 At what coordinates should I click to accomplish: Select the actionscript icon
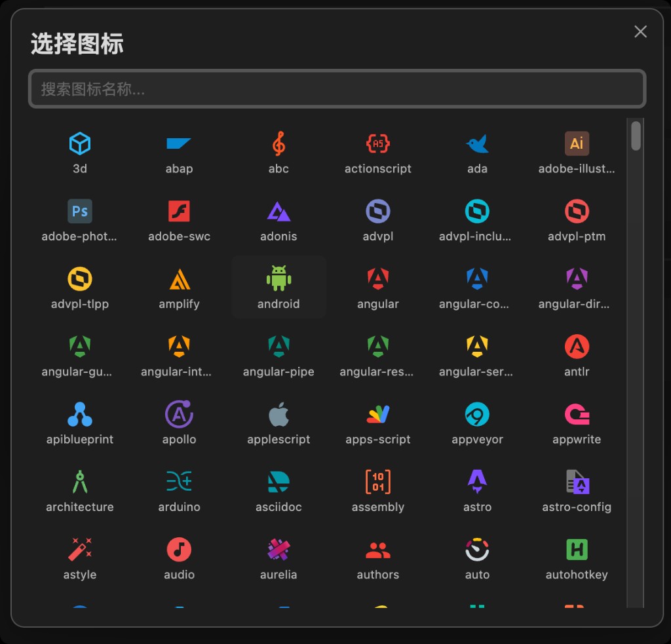[378, 143]
